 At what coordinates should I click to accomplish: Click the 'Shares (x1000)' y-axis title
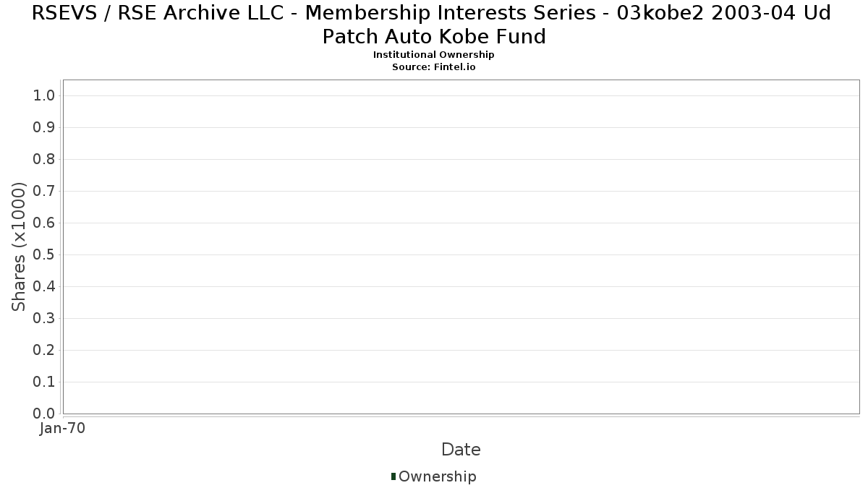pos(19,247)
